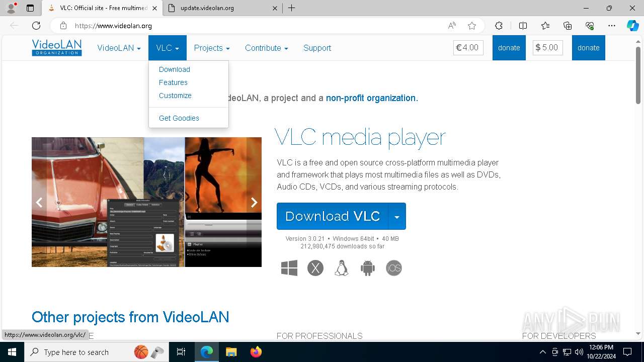View site information via the lock icon
Viewport: 644px width, 362px height.
pyautogui.click(x=63, y=26)
